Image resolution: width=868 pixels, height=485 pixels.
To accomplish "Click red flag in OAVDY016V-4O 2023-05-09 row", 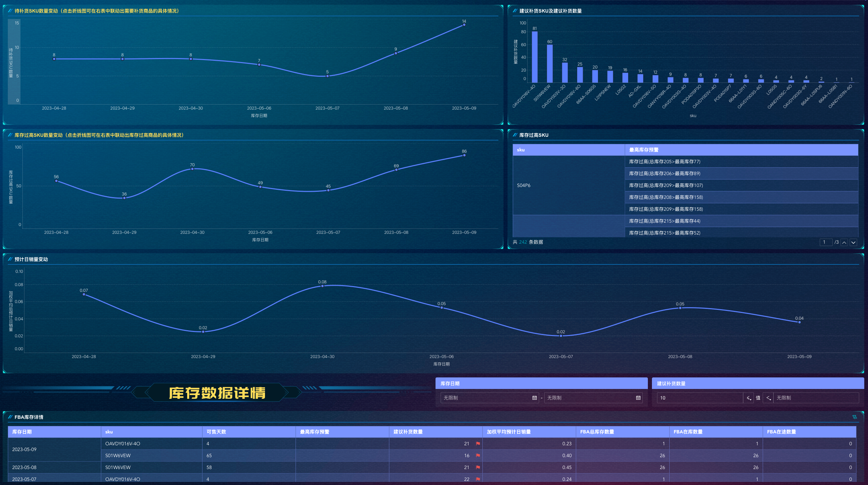I will [478, 444].
